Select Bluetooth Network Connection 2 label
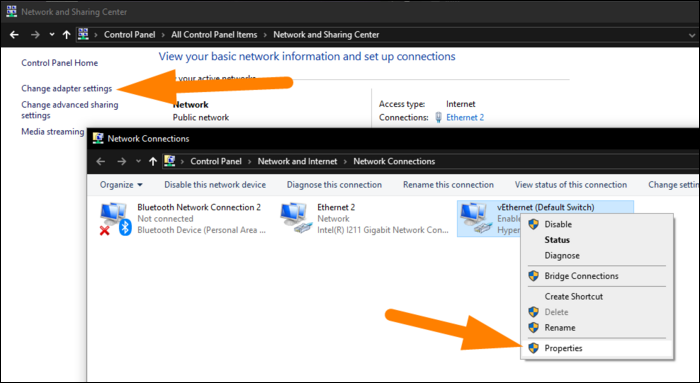 click(199, 208)
